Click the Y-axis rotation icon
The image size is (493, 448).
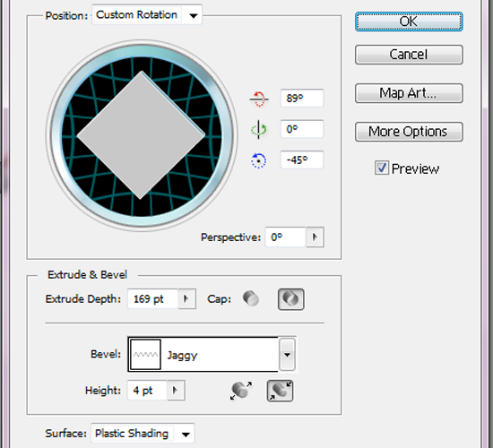tap(259, 130)
